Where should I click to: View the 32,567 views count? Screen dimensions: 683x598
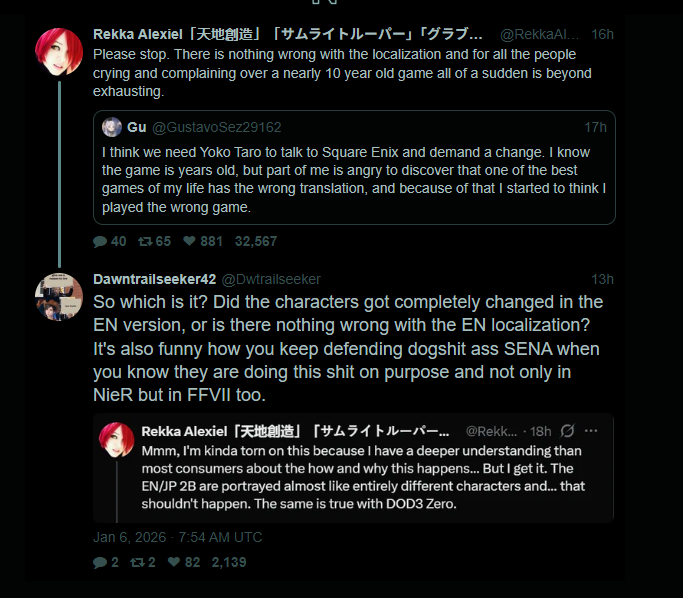point(256,241)
